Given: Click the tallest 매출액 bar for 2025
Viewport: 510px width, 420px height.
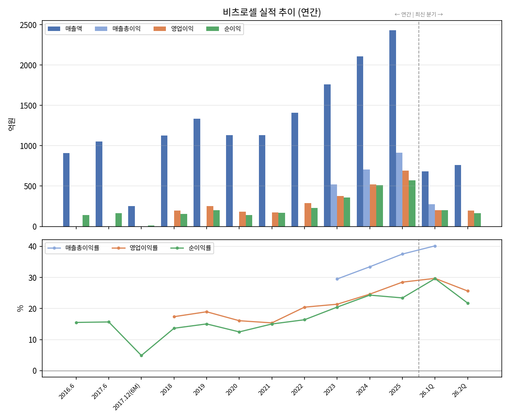Looking at the screenshot, I should 393,128.
